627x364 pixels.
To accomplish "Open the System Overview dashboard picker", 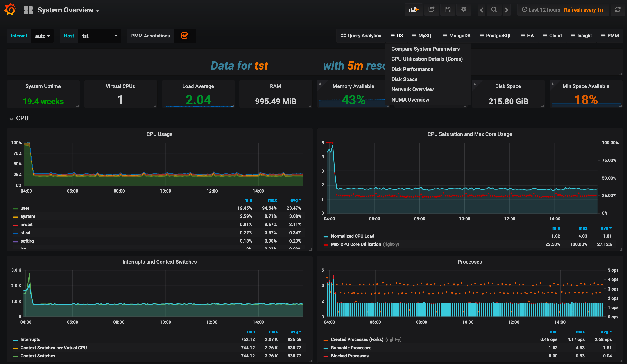I will [x=68, y=10].
